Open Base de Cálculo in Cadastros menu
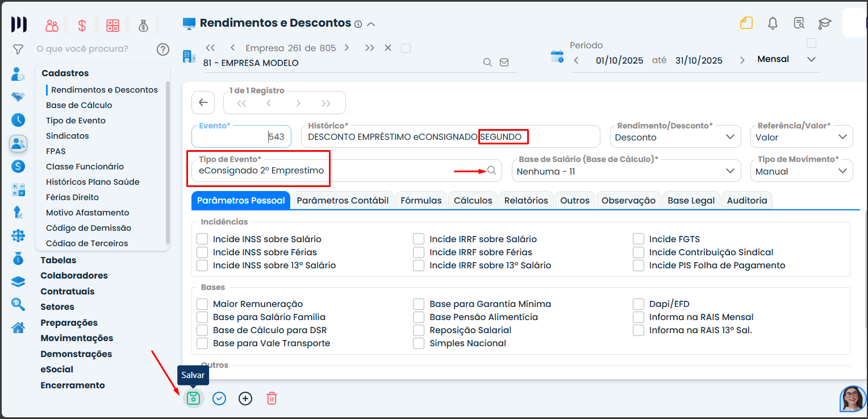 79,105
